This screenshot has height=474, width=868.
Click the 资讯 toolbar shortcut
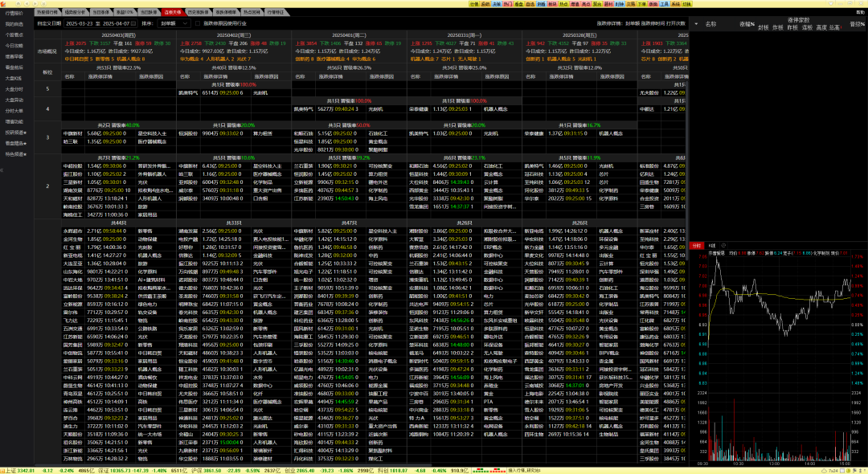tap(485, 3)
